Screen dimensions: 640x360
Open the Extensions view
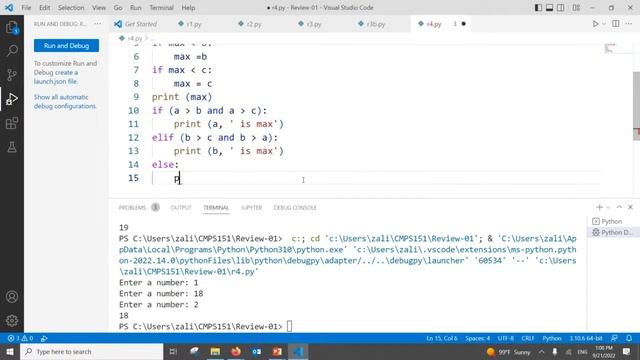click(12, 123)
